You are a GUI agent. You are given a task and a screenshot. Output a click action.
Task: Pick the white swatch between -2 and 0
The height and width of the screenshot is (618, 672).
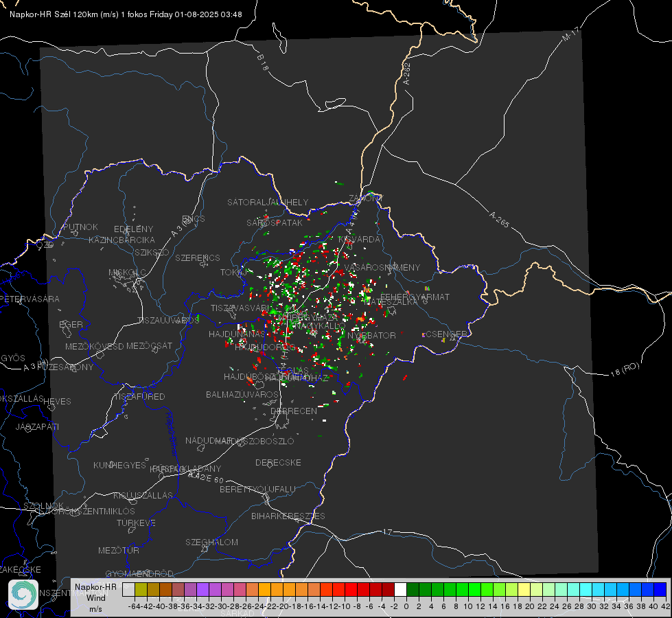[400, 589]
